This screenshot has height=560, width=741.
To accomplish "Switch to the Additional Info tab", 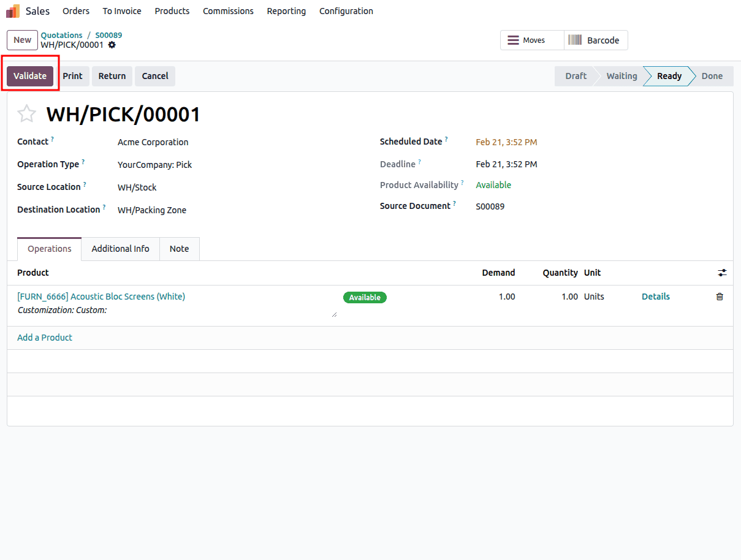I will [120, 249].
